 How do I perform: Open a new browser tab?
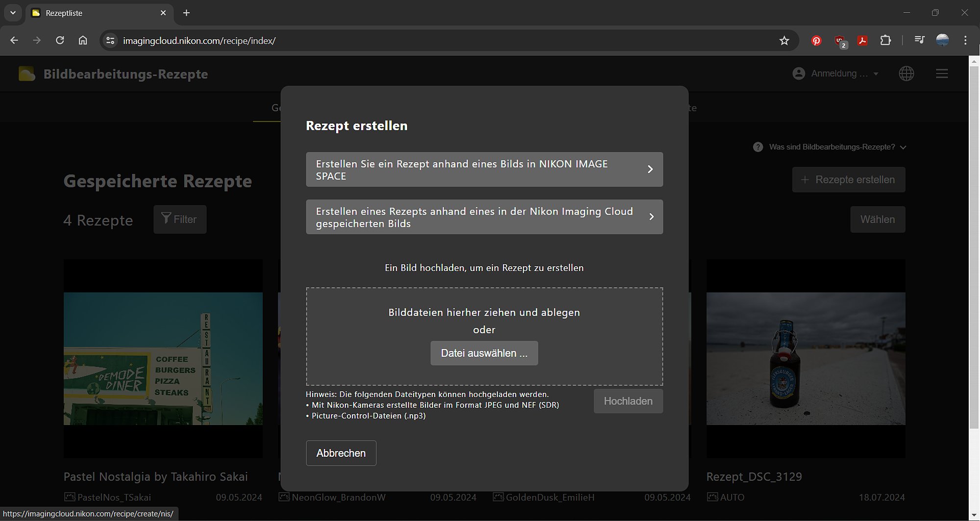186,13
